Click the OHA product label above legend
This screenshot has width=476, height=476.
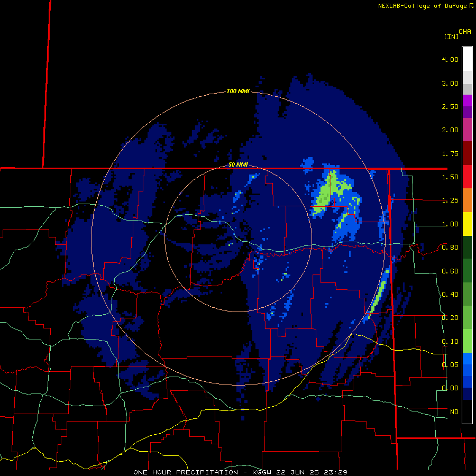[465, 32]
